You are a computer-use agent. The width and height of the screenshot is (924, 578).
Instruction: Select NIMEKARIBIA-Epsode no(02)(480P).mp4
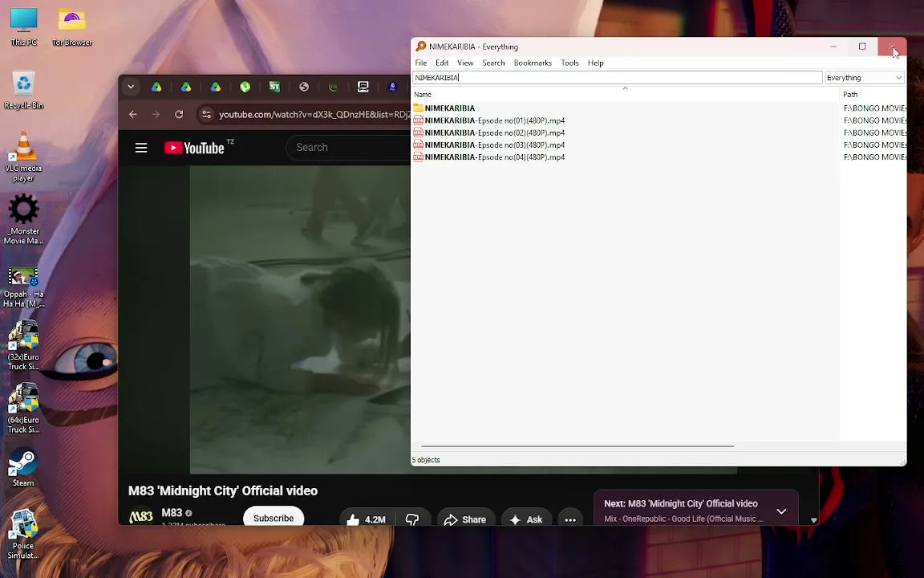click(489, 132)
